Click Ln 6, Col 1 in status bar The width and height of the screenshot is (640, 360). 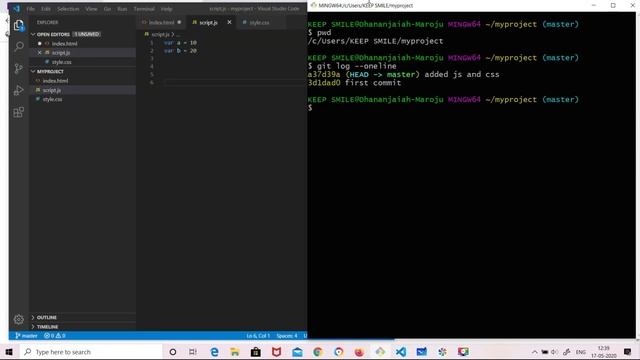click(x=258, y=336)
